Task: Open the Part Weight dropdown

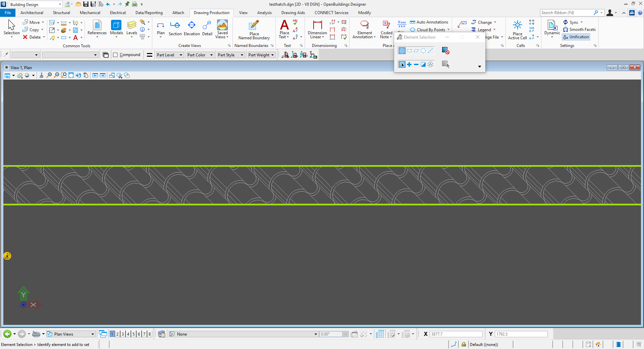Action: pyautogui.click(x=261, y=55)
